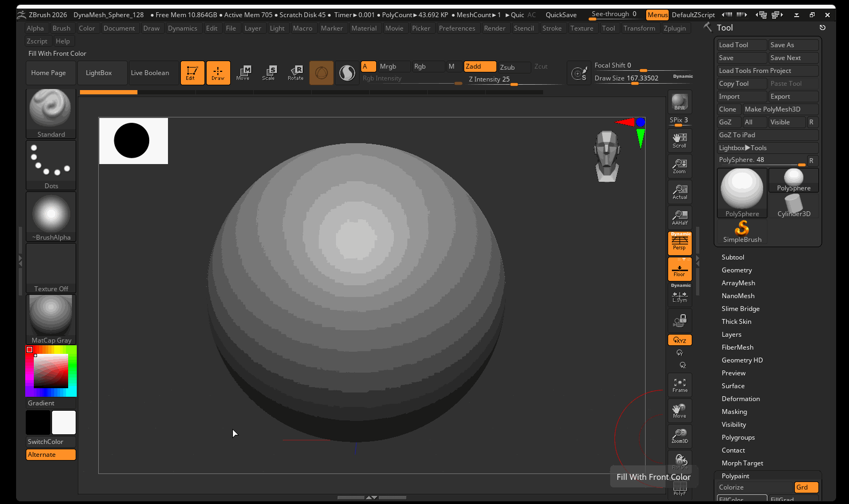The height and width of the screenshot is (504, 849).
Task: Expand the Geometry section
Action: click(x=736, y=270)
